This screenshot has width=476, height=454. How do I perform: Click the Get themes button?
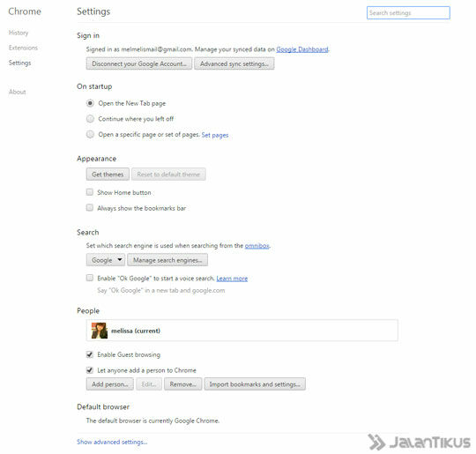click(x=108, y=175)
